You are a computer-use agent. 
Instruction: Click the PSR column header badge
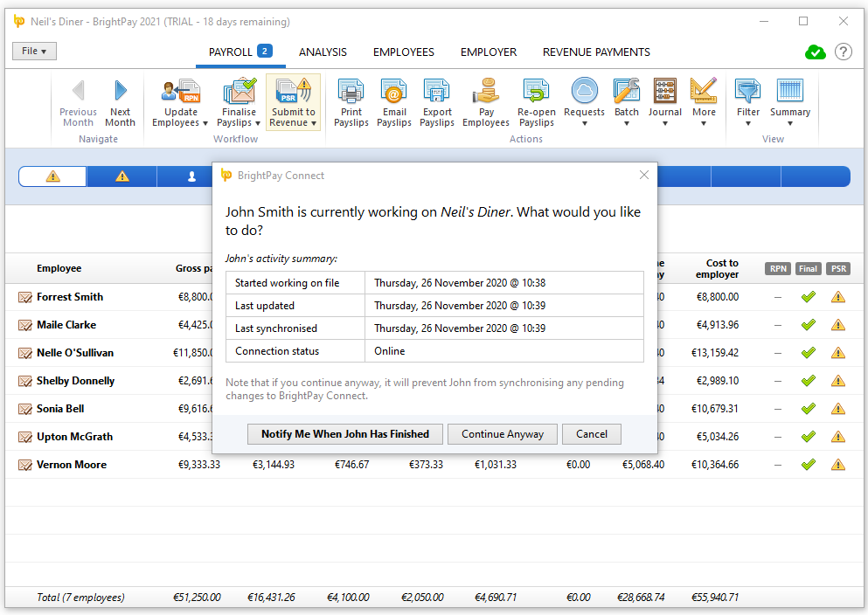click(x=838, y=269)
